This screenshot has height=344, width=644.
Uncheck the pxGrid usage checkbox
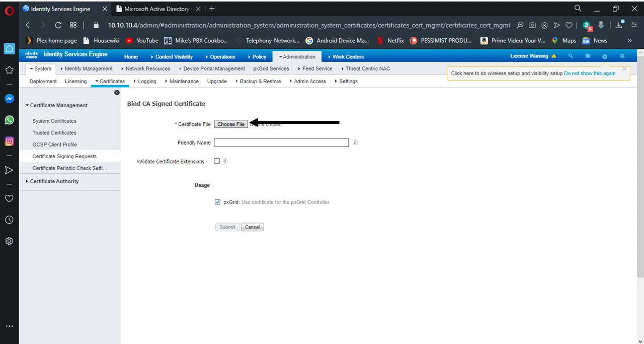(217, 202)
